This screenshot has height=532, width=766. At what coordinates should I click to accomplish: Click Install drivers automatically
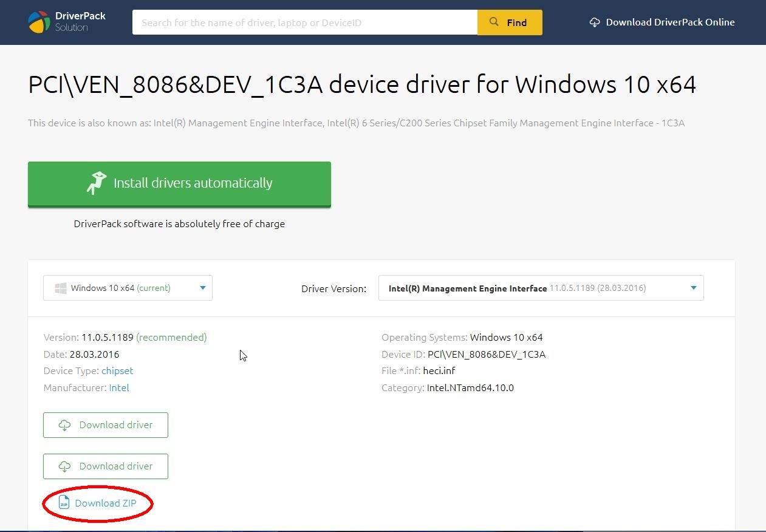pos(193,183)
